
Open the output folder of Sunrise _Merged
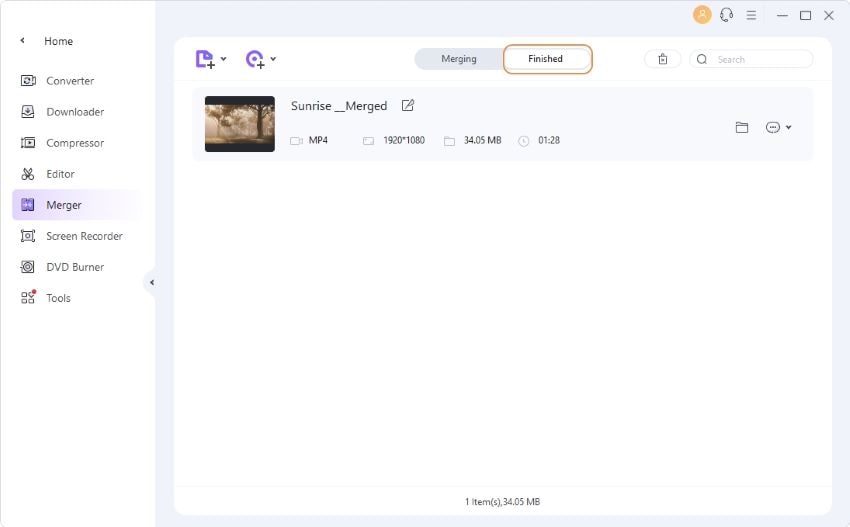[742, 127]
